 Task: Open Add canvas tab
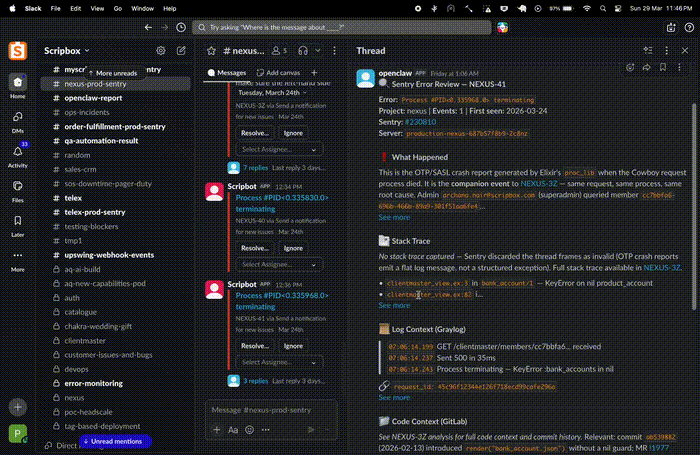pos(279,73)
